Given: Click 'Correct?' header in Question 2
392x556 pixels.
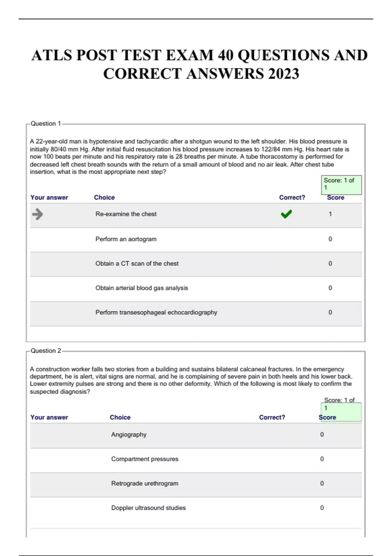Looking at the screenshot, I should tap(272, 417).
